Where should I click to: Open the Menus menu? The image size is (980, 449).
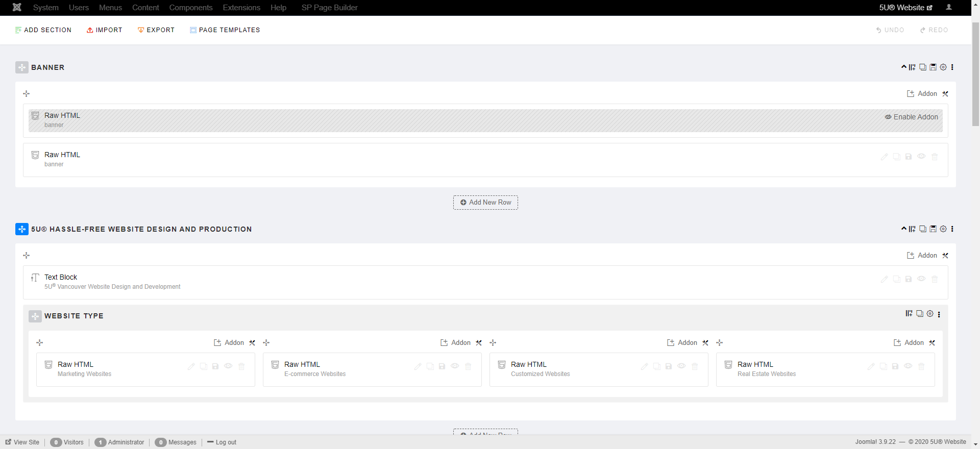click(x=110, y=8)
